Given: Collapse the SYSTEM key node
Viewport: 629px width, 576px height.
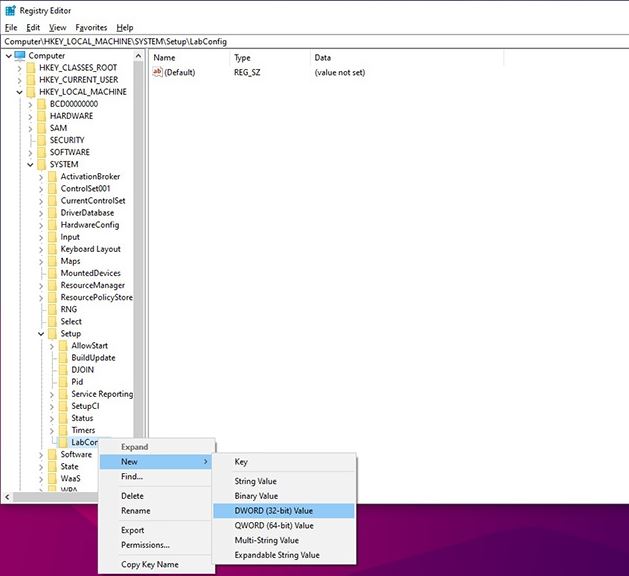Looking at the screenshot, I should point(30,164).
